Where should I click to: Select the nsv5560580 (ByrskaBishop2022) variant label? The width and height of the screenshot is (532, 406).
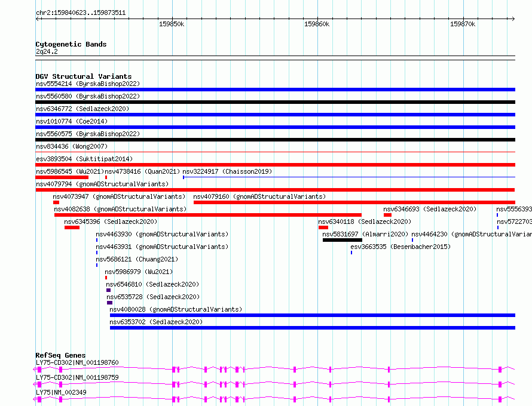tap(88, 96)
